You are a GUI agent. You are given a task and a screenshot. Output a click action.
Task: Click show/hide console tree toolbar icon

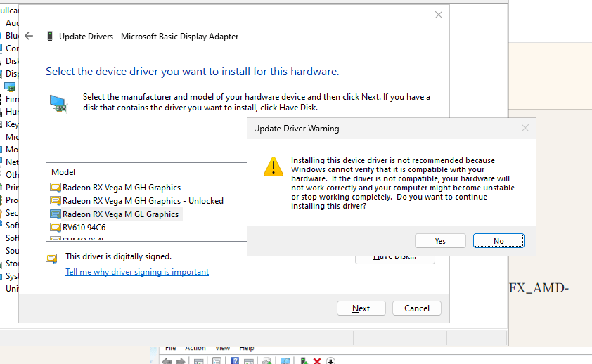[198, 361]
